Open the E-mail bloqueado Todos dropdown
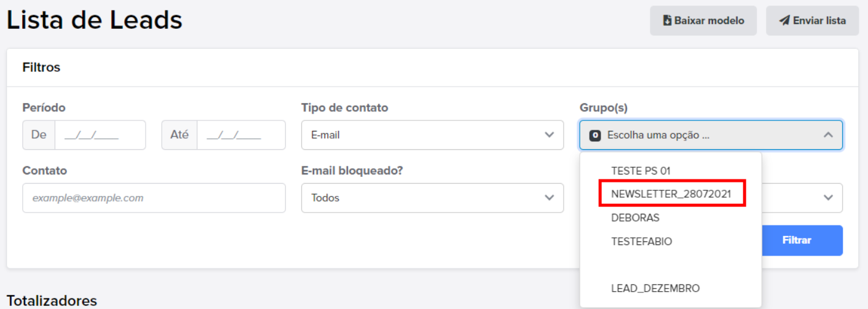 [x=432, y=198]
